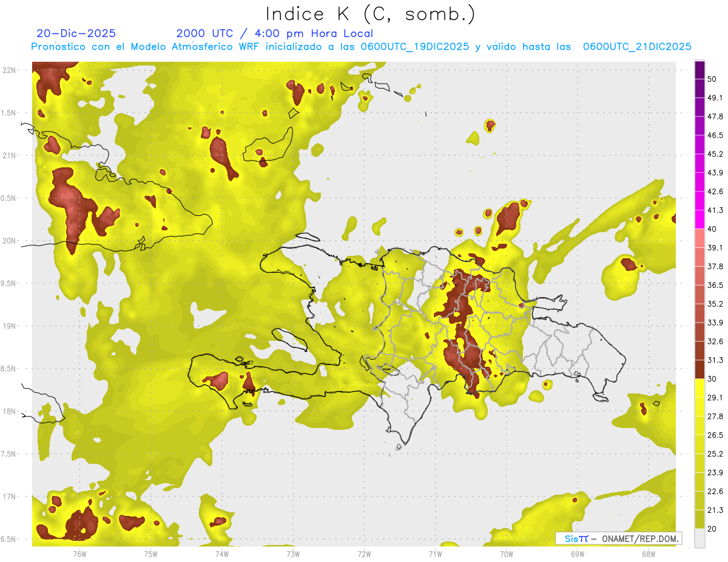Click the longitude label '70W'
The height and width of the screenshot is (562, 728).
pyautogui.click(x=506, y=554)
